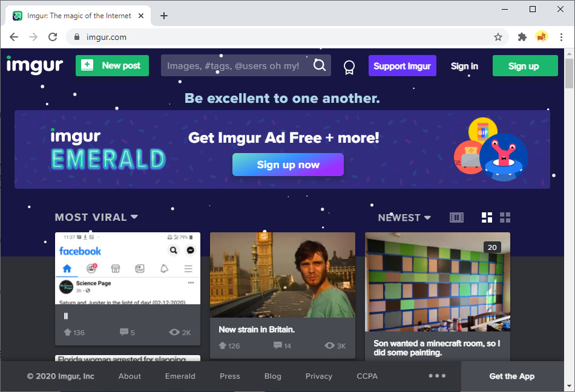Viewport: 575px width, 392px height.
Task: Bookmark this page with the star icon
Action: 498,37
